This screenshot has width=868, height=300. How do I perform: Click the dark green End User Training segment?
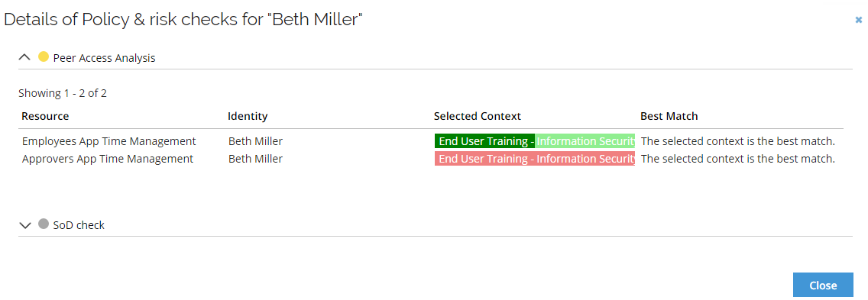pyautogui.click(x=485, y=141)
